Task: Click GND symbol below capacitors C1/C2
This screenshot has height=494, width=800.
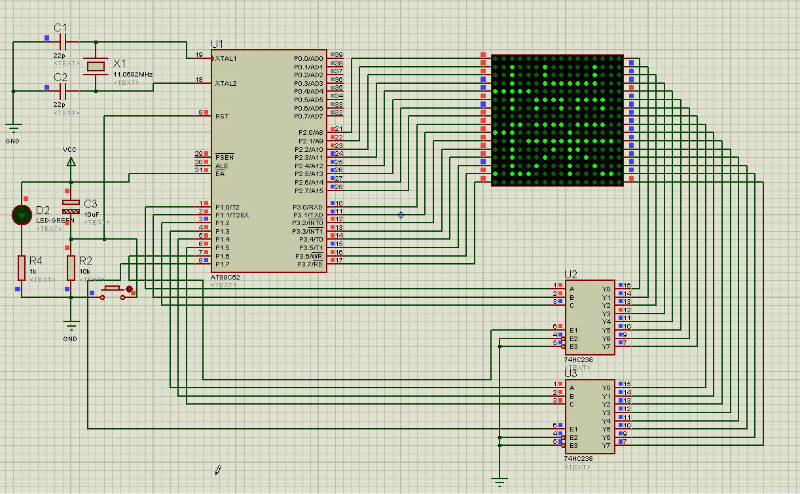Action: pyautogui.click(x=14, y=127)
